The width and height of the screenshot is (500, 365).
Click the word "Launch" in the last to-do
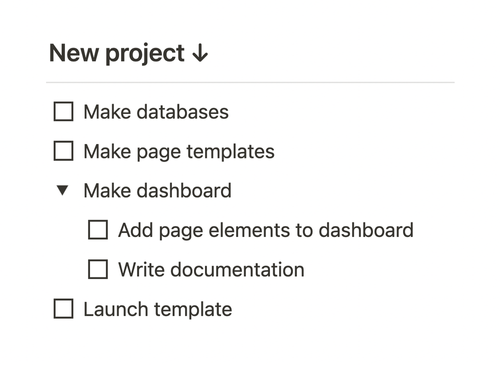pos(116,309)
